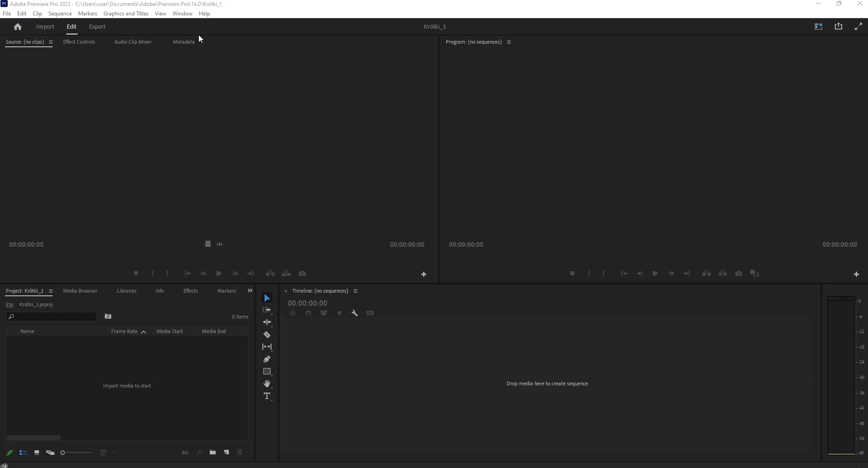
Task: Open Timeline display settings wrench
Action: point(355,313)
